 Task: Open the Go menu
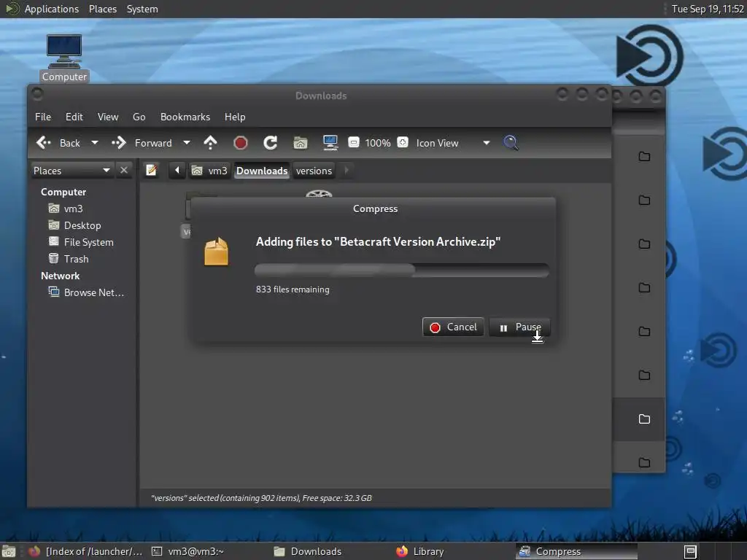point(139,117)
